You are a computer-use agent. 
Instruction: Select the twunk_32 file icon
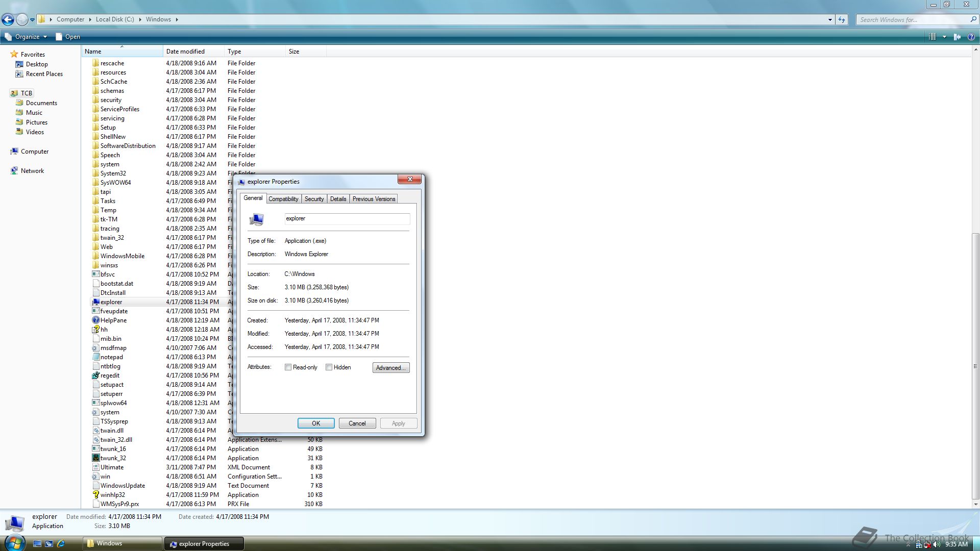[x=95, y=458]
